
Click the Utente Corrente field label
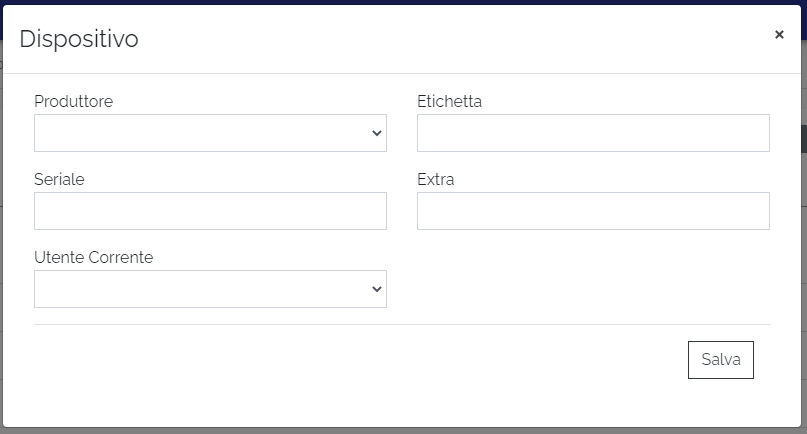(93, 257)
